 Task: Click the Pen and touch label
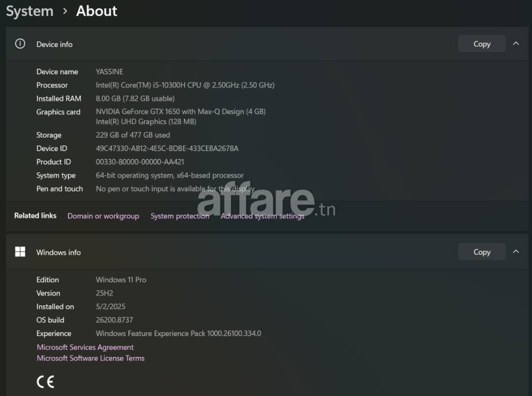(x=59, y=189)
